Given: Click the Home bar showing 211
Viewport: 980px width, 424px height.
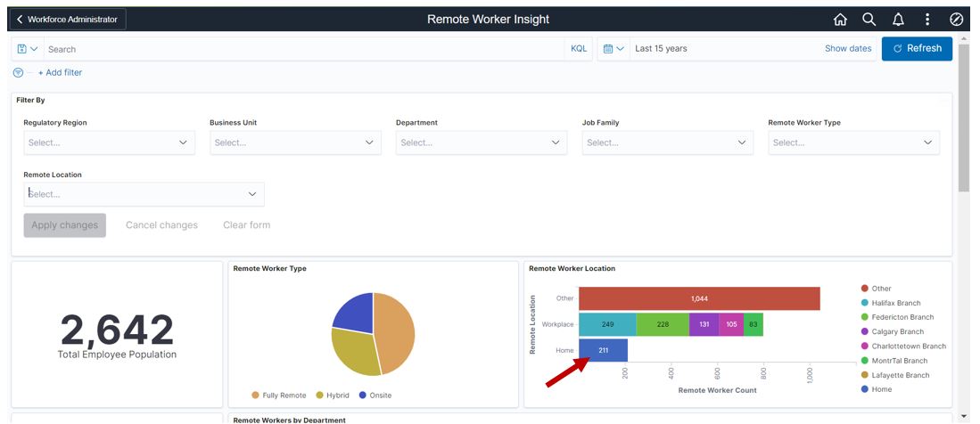Looking at the screenshot, I should pos(603,350).
